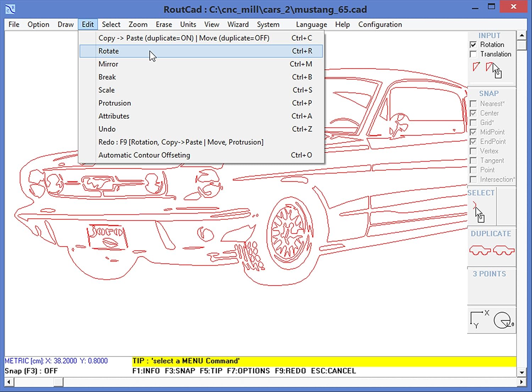532x392 pixels.
Task: Click the duplicate multiple cars icon
Action: point(504,250)
